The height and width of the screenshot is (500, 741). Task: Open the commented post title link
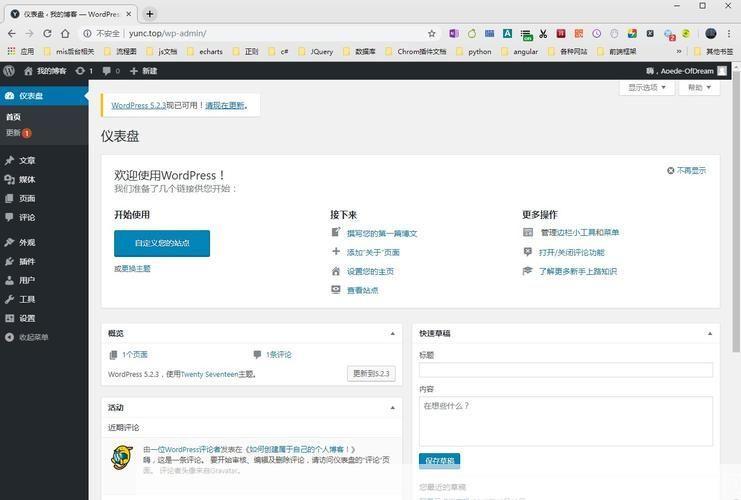click(300, 449)
